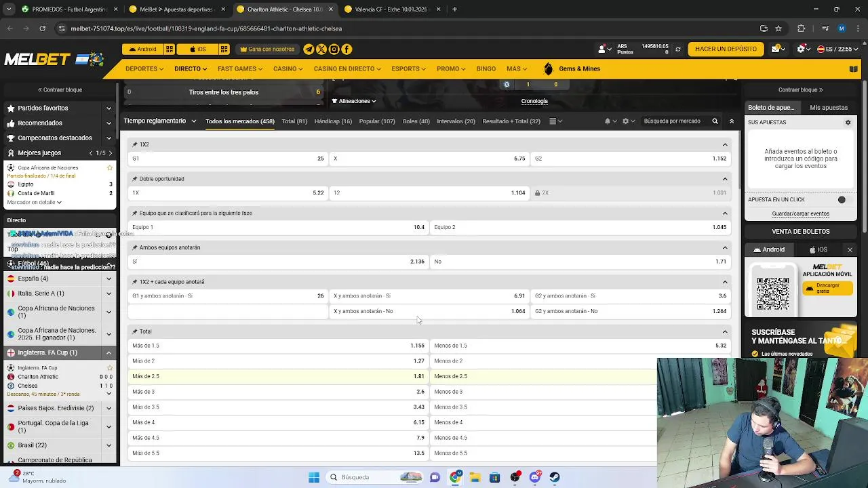
Task: Open the betting rules book icon
Action: 854,68
